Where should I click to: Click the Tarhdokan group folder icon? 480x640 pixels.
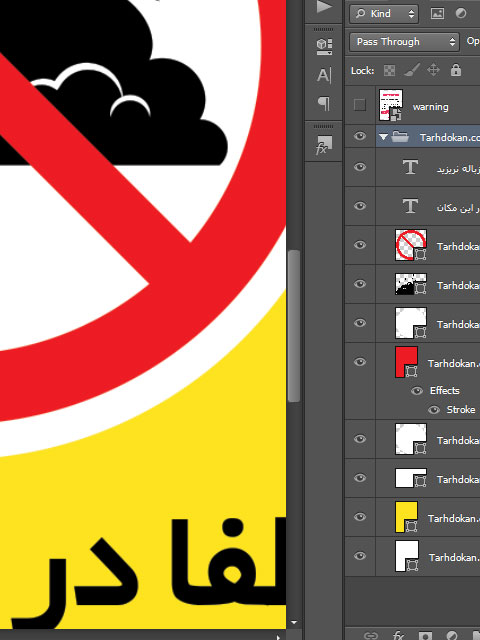(x=400, y=136)
